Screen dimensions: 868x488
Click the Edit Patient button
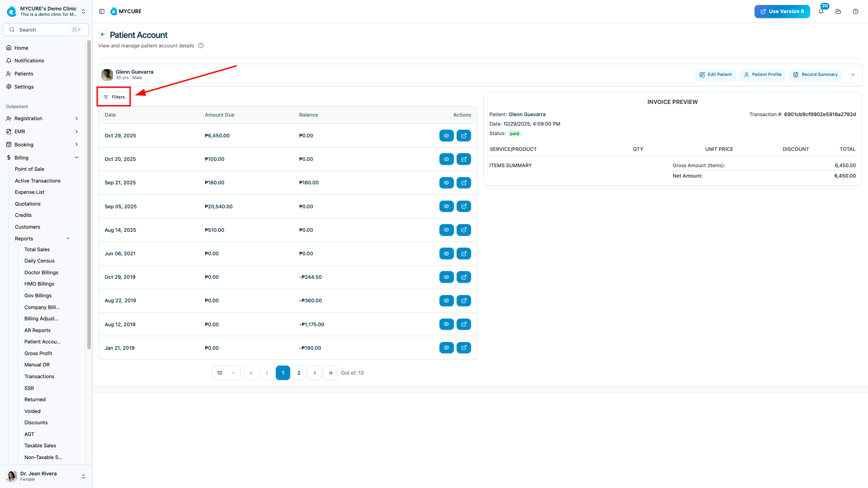pyautogui.click(x=715, y=75)
